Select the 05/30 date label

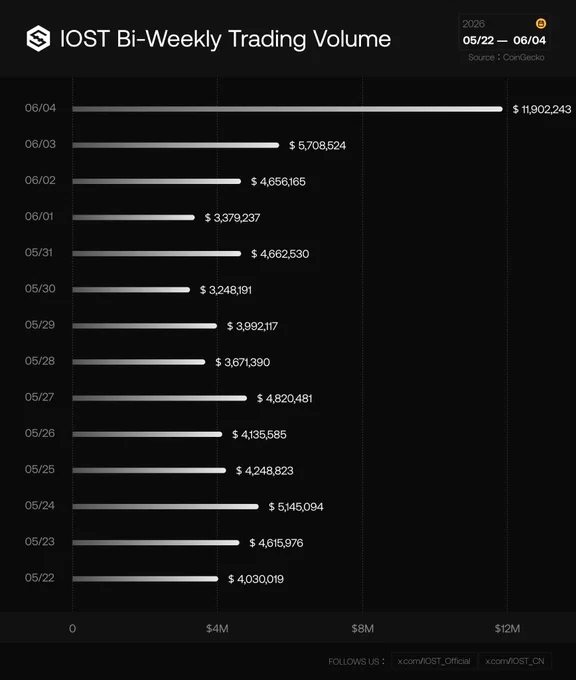40,288
